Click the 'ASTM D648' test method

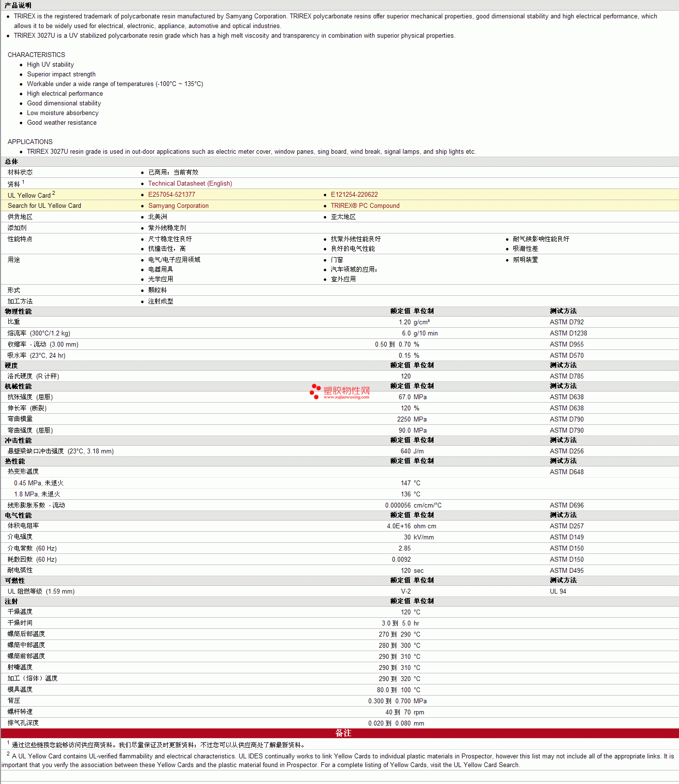[x=567, y=472]
